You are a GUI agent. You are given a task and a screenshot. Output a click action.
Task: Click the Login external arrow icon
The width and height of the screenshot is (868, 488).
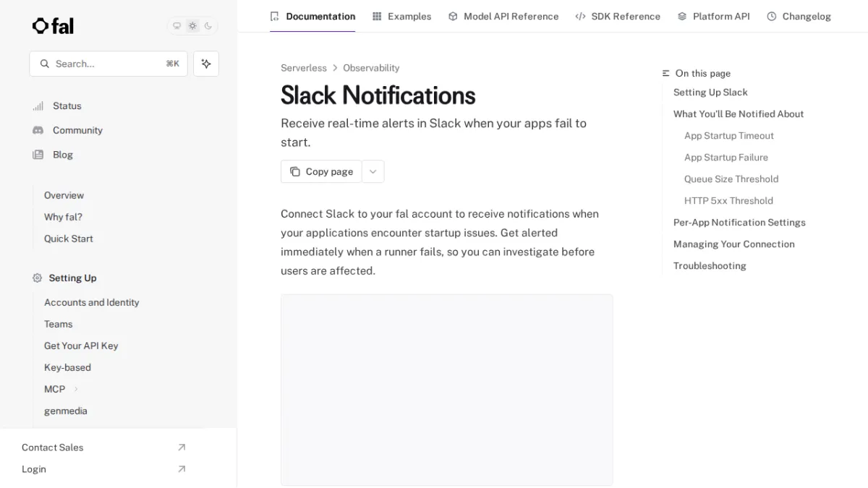[182, 469]
